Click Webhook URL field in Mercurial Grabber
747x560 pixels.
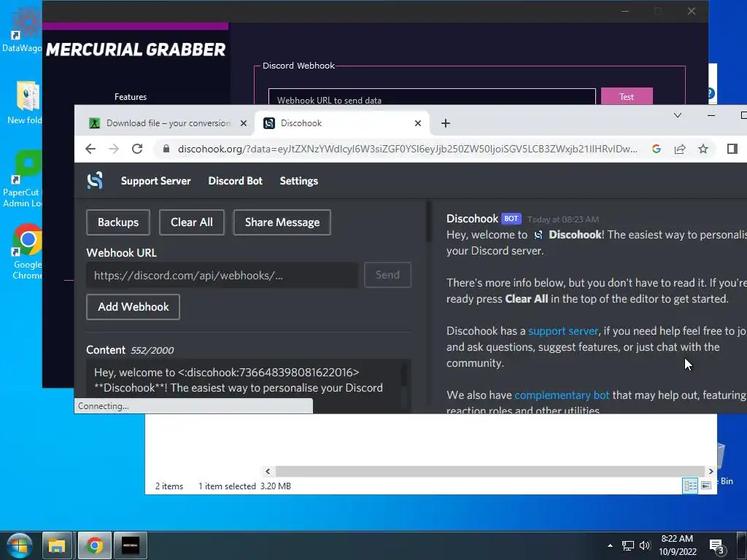pos(432,97)
